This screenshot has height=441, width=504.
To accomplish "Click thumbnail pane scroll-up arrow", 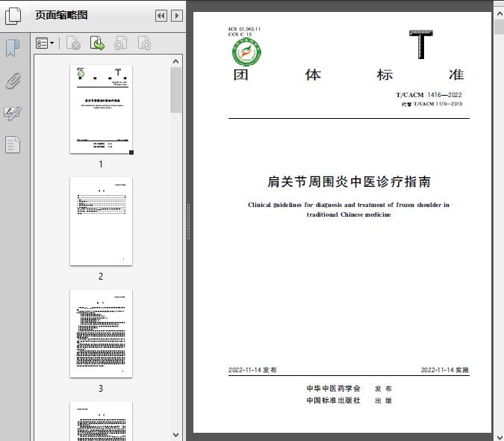I will pyautogui.click(x=175, y=61).
